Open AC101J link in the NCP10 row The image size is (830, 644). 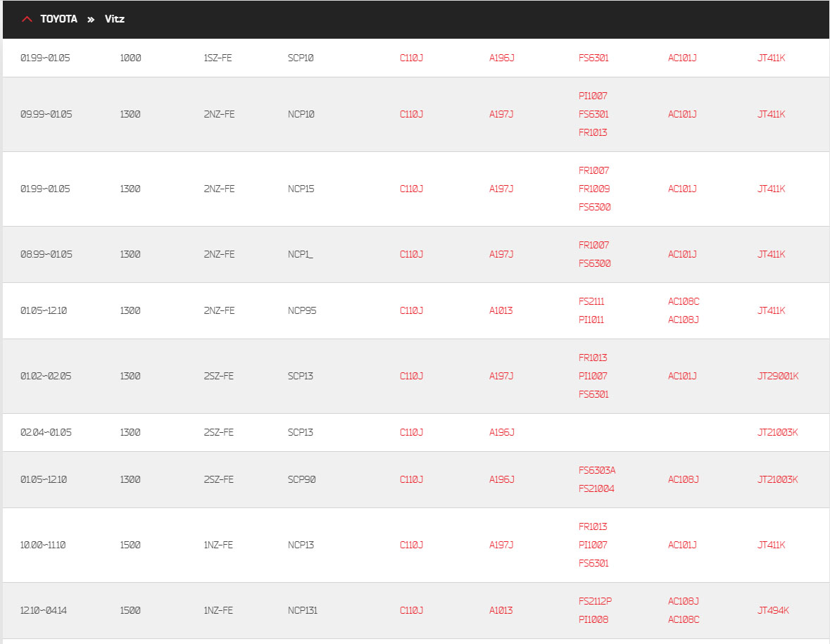[681, 114]
